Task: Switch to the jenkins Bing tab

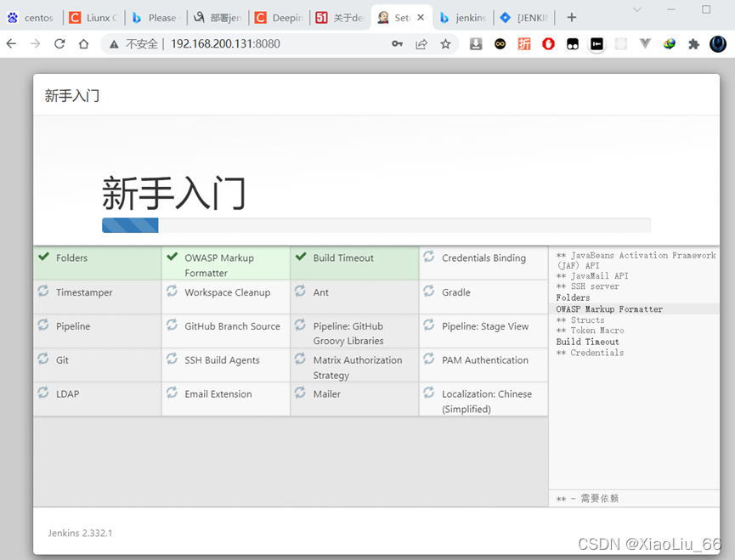Action: pos(463,18)
